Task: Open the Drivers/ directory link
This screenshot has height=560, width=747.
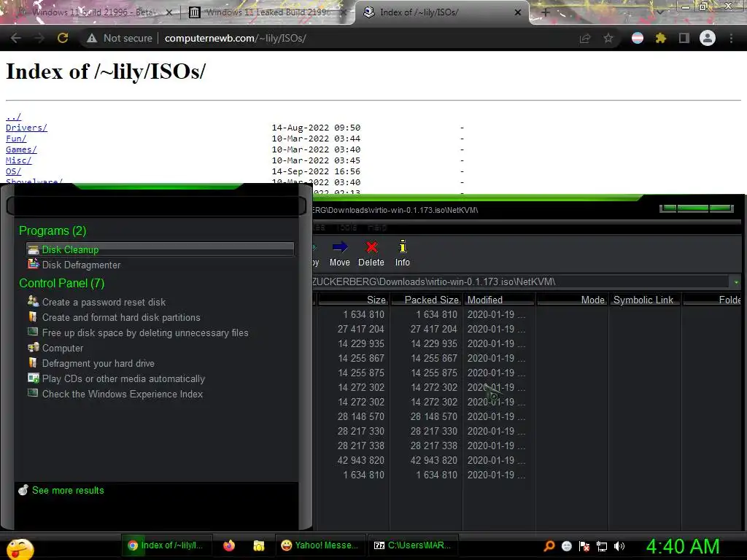Action: pos(27,128)
